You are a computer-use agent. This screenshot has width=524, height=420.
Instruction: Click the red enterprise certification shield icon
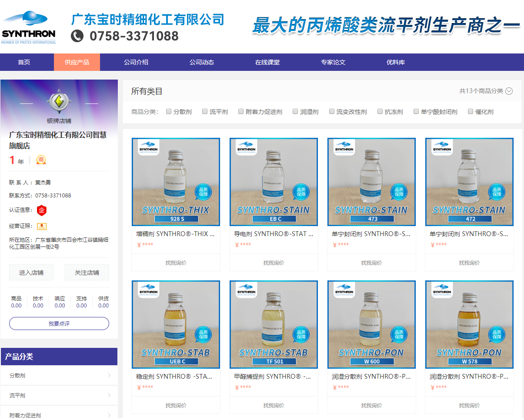[x=42, y=210]
